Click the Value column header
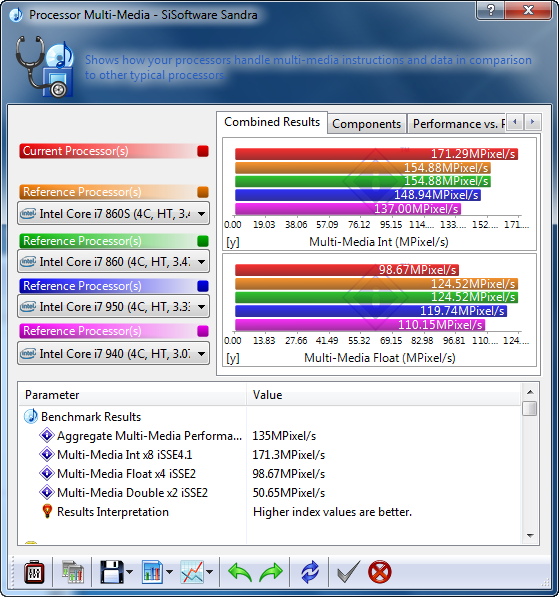This screenshot has width=559, height=597. pos(384,395)
